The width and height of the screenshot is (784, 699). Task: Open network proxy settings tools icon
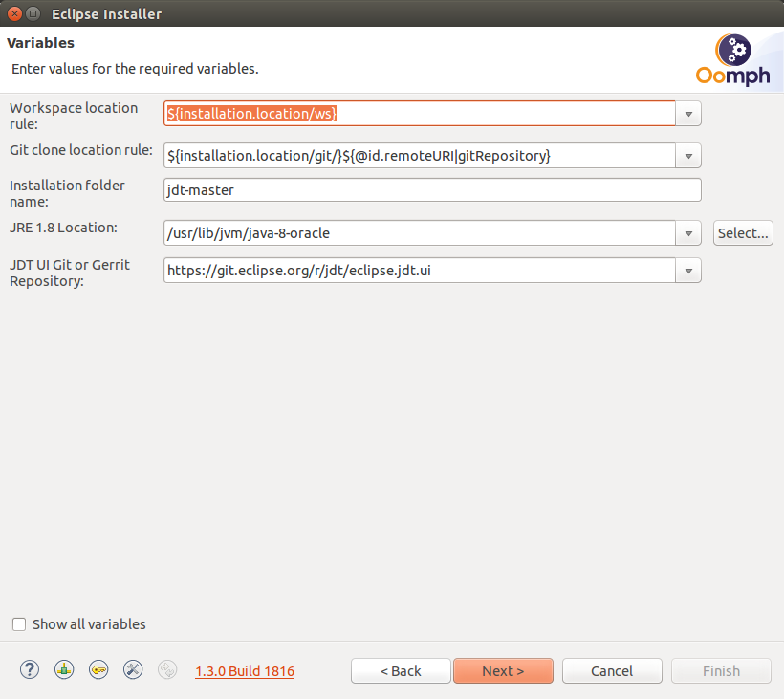tap(133, 669)
